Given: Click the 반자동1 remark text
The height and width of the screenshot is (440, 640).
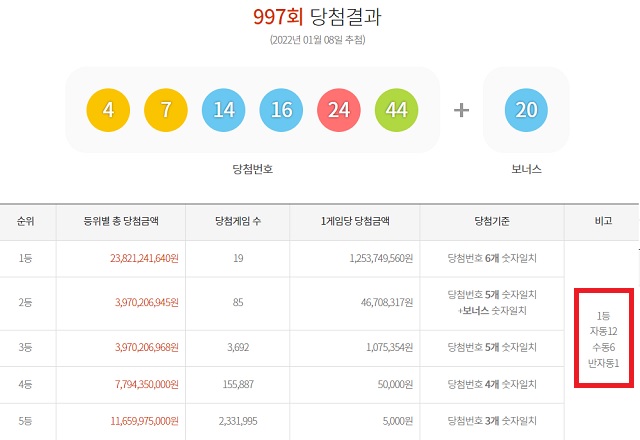Looking at the screenshot, I should [603, 363].
